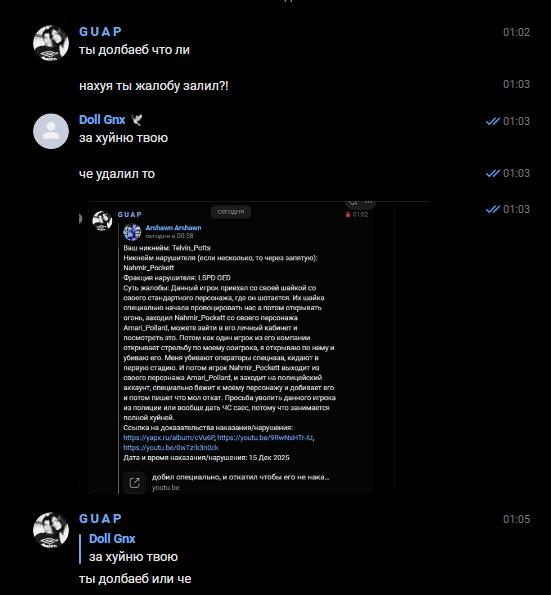Open GUAP's avatar beside the 01:05 message

click(51, 530)
